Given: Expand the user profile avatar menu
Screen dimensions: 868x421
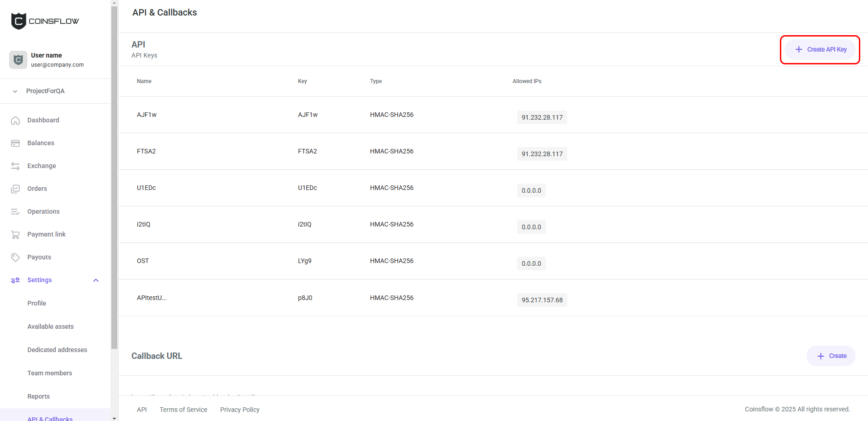Looking at the screenshot, I should 18,60.
